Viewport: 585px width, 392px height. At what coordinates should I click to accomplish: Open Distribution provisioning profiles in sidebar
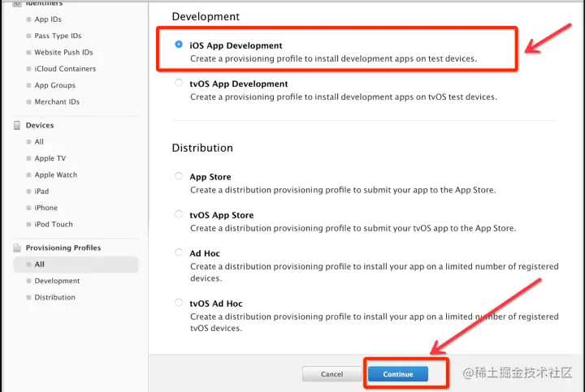click(55, 297)
